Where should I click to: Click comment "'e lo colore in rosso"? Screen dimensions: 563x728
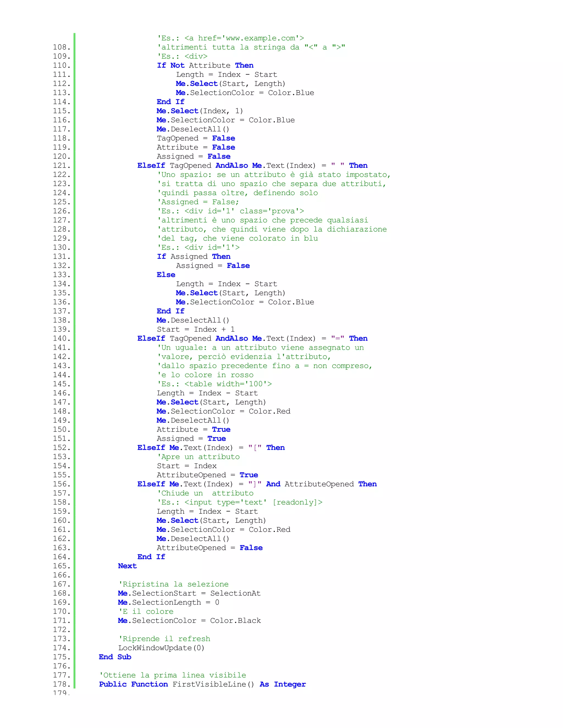[205, 375]
